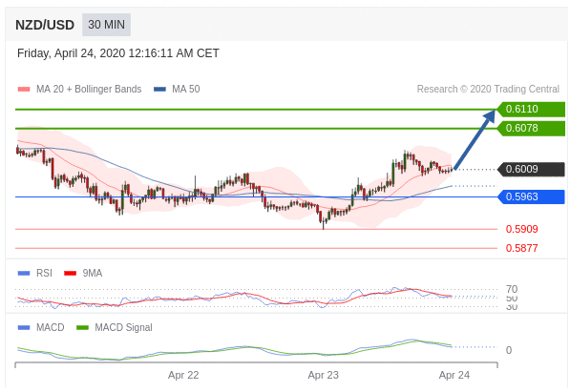
Task: Click the 0.5909 support level label
Action: 521,229
